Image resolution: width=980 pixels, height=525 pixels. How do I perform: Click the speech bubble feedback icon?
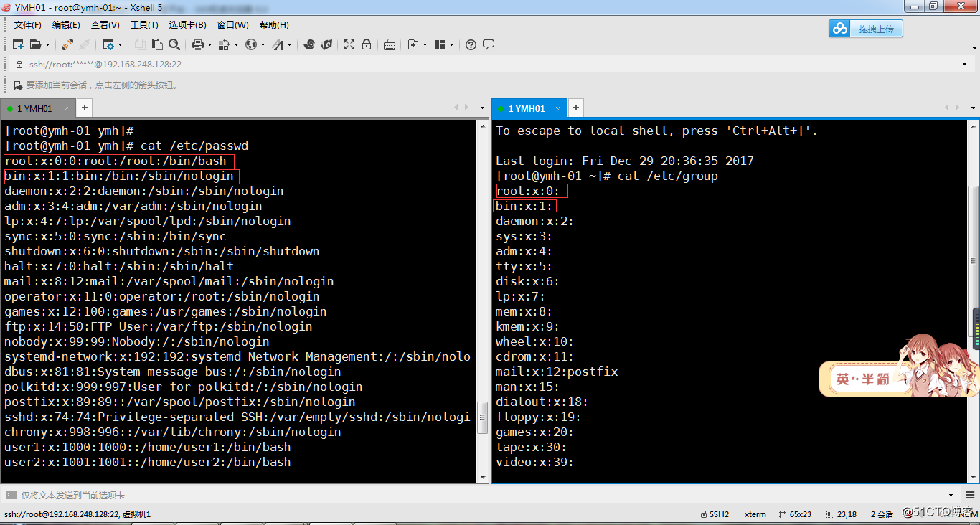click(x=489, y=44)
